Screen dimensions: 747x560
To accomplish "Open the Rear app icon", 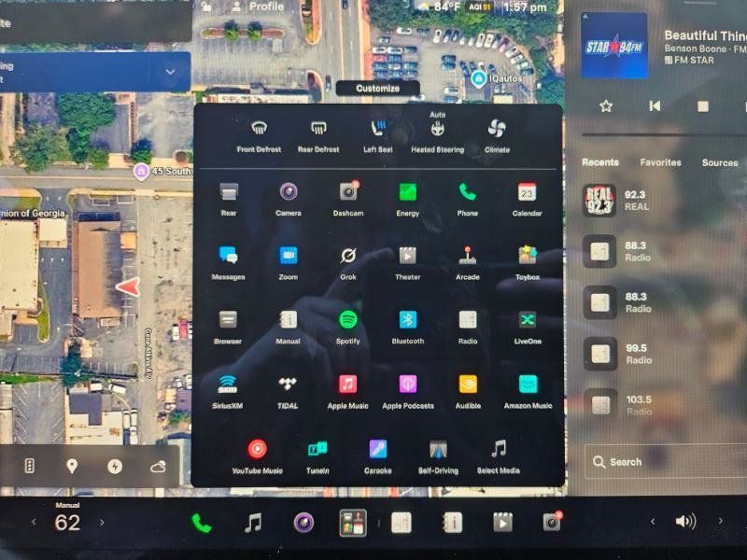I will tap(229, 192).
